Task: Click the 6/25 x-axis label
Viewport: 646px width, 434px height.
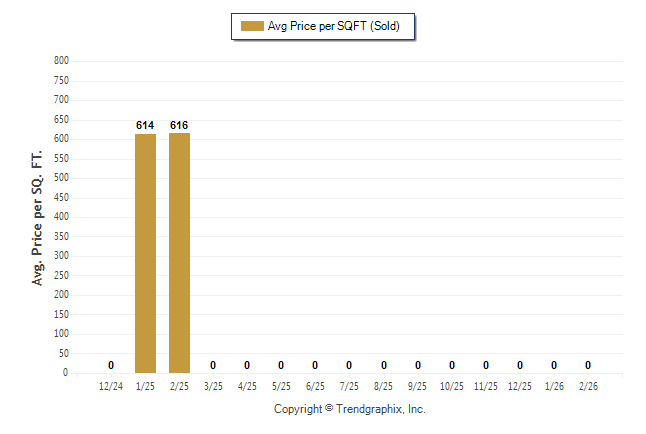Action: pyautogui.click(x=315, y=386)
